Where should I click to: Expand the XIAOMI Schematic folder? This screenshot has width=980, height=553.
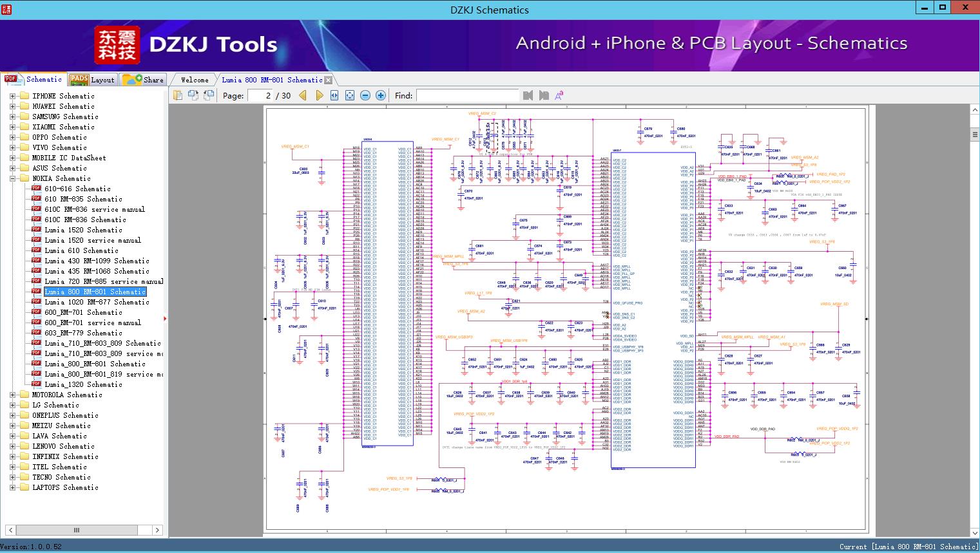12,127
